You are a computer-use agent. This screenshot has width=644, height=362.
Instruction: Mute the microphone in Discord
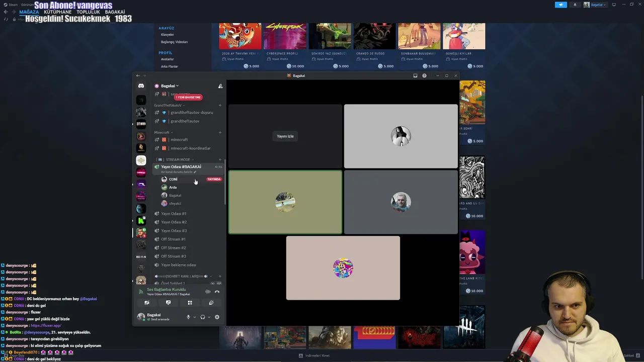(189, 317)
